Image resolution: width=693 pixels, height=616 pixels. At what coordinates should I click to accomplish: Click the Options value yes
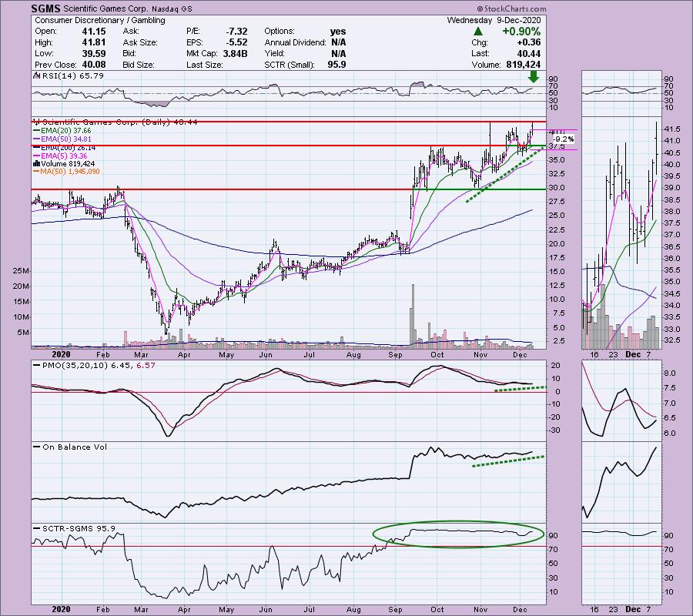338,32
